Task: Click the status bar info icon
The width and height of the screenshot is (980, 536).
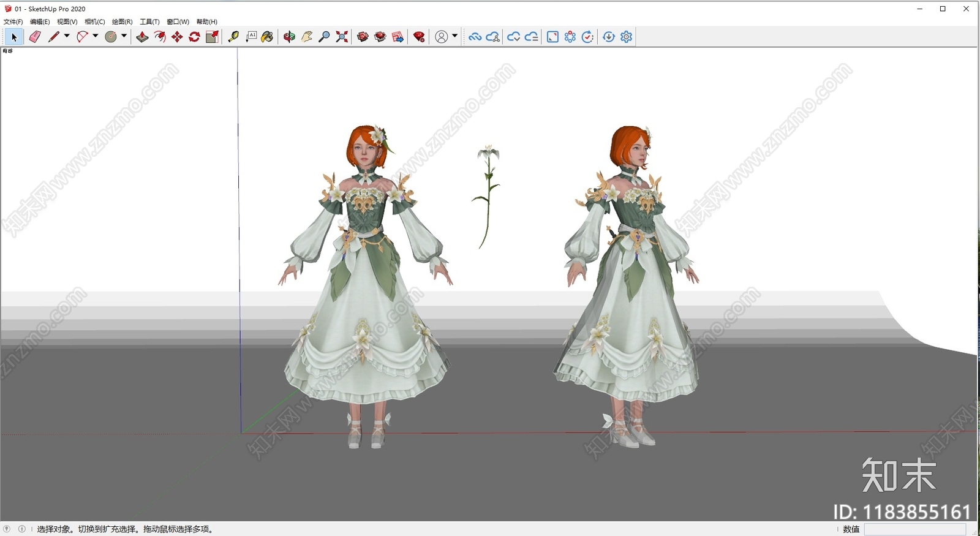Action: 22,529
